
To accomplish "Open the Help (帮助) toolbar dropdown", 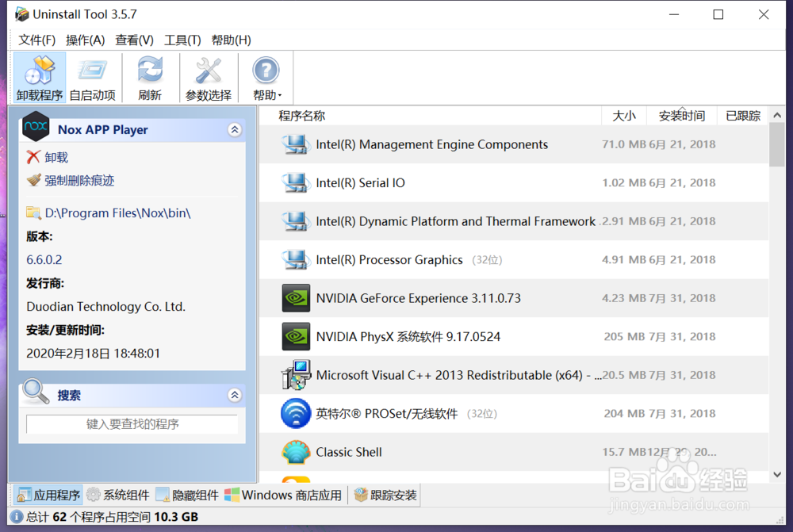I will 266,78.
